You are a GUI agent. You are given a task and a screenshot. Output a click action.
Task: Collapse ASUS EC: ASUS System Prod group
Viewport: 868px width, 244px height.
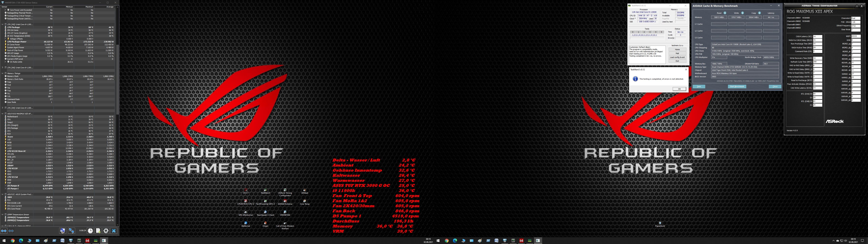[x=2, y=194]
